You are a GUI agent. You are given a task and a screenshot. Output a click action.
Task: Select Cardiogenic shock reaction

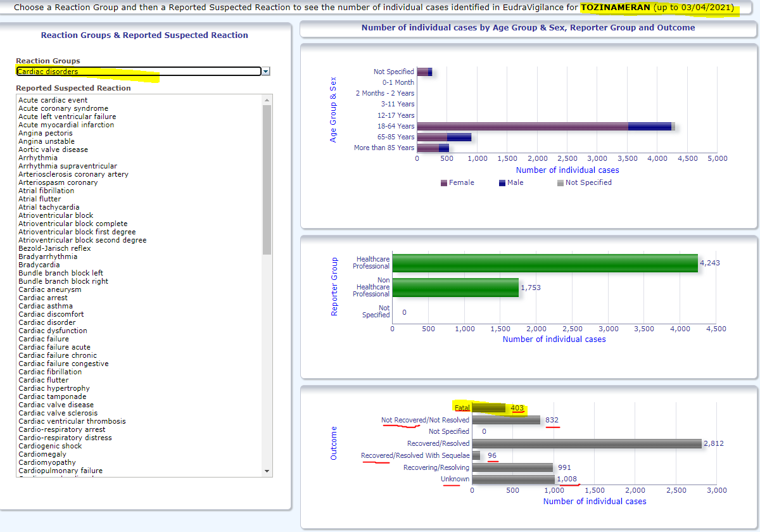pos(50,446)
